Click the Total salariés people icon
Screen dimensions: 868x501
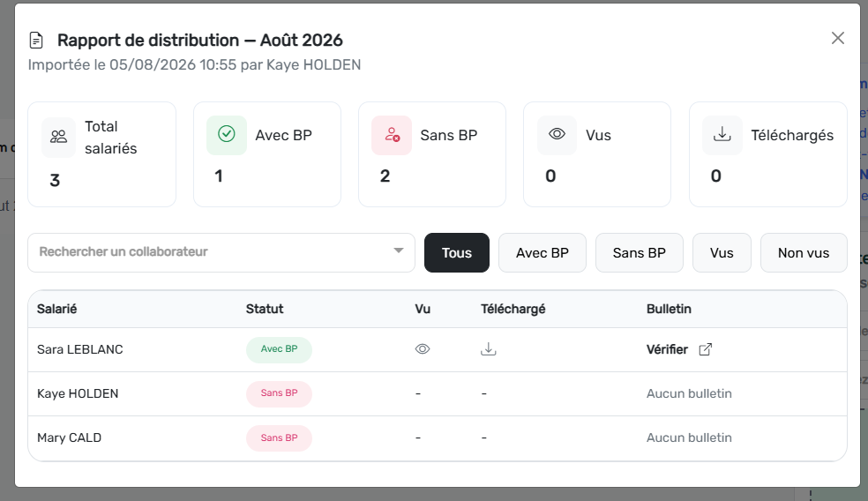(59, 138)
